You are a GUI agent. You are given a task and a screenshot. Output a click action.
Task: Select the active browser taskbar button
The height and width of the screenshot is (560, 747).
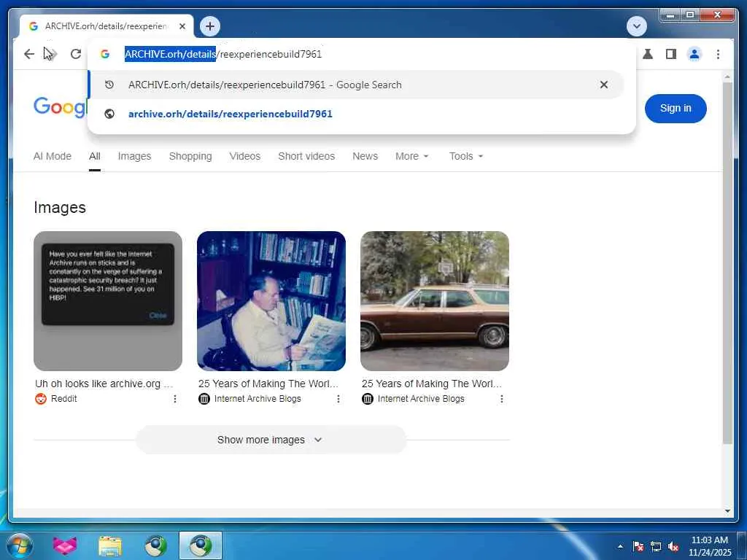click(201, 545)
